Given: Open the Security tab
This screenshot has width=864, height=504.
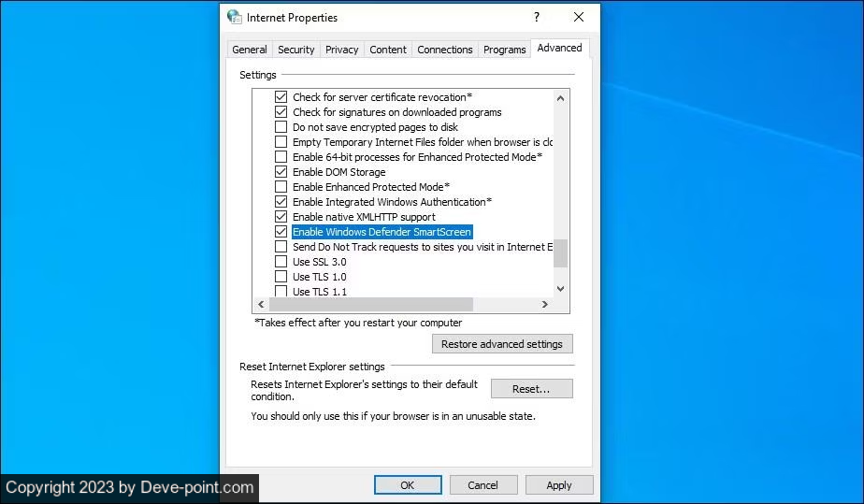Looking at the screenshot, I should coord(295,50).
